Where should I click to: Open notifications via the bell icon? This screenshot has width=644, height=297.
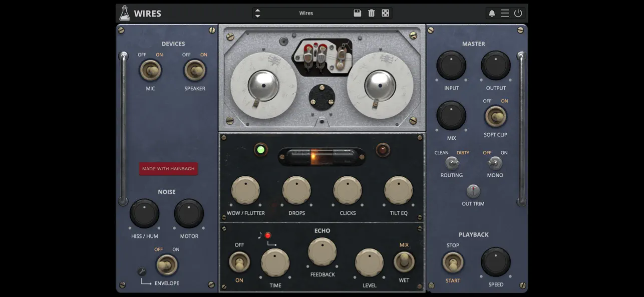[491, 13]
